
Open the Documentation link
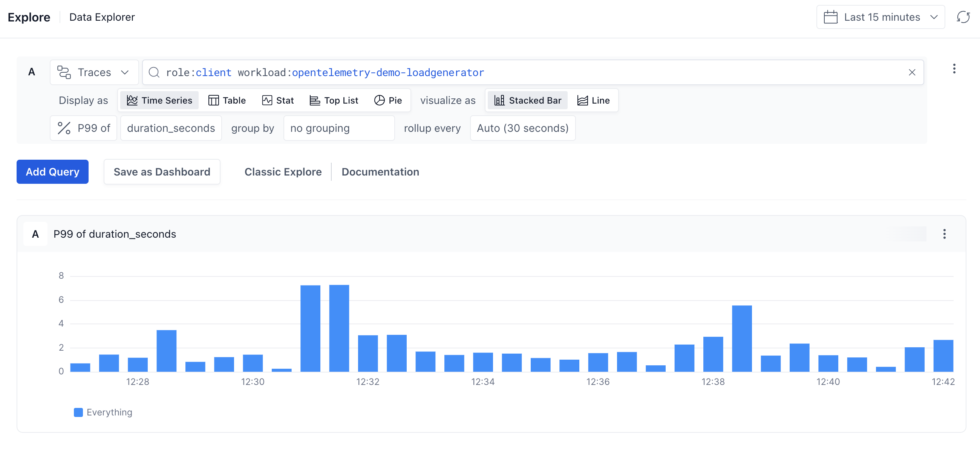[x=380, y=172]
